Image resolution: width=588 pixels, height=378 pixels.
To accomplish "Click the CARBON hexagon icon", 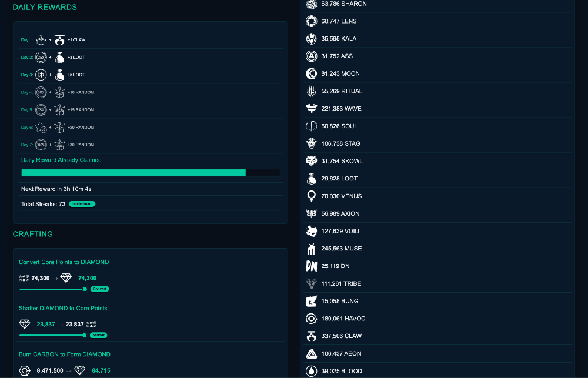I will tap(25, 371).
